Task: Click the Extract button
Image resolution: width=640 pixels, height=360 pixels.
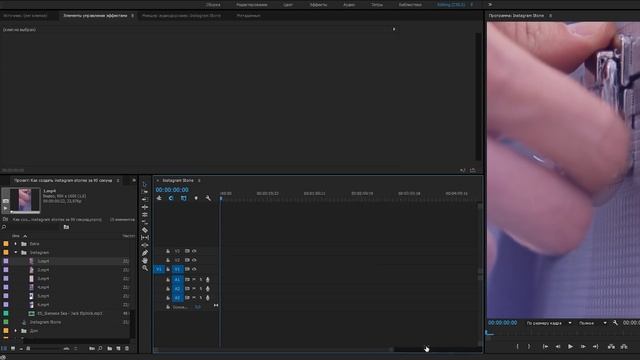Action: tap(624, 347)
